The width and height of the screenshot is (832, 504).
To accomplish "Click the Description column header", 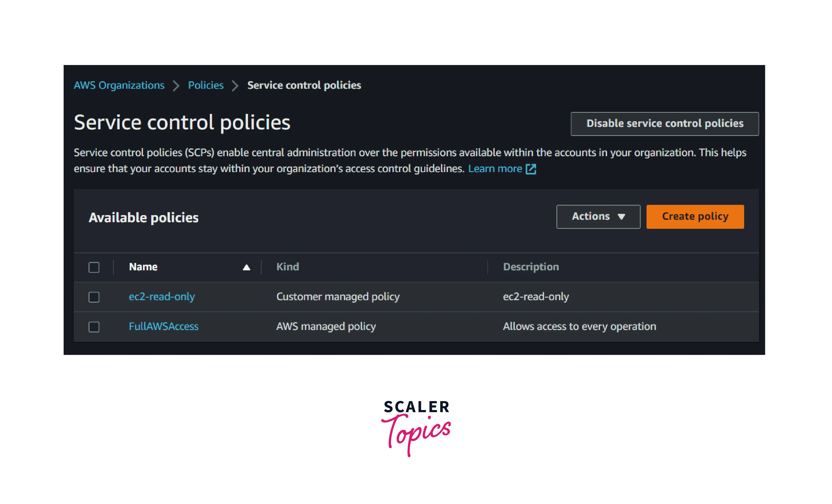I will tap(531, 267).
